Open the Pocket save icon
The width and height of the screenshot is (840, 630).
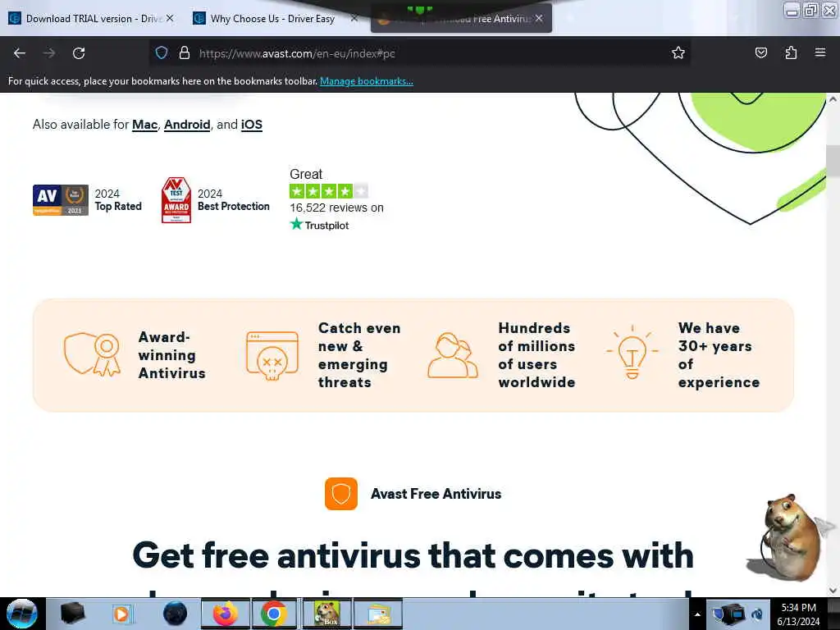point(760,52)
